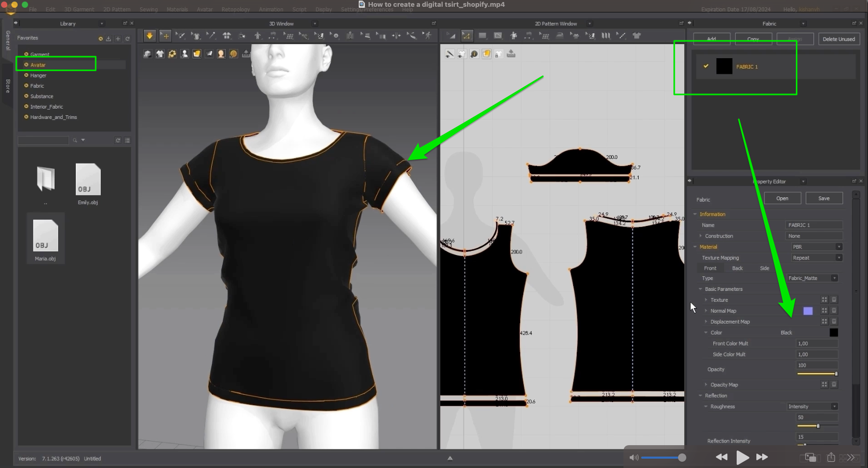
Task: Adjust the Opacity slider handle
Action: 836,373
